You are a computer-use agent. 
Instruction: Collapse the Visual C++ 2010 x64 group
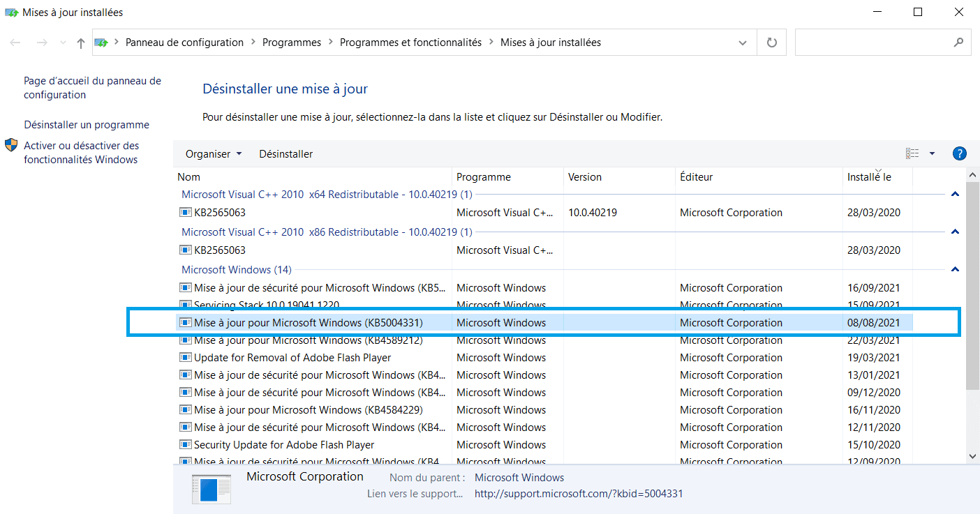click(955, 195)
